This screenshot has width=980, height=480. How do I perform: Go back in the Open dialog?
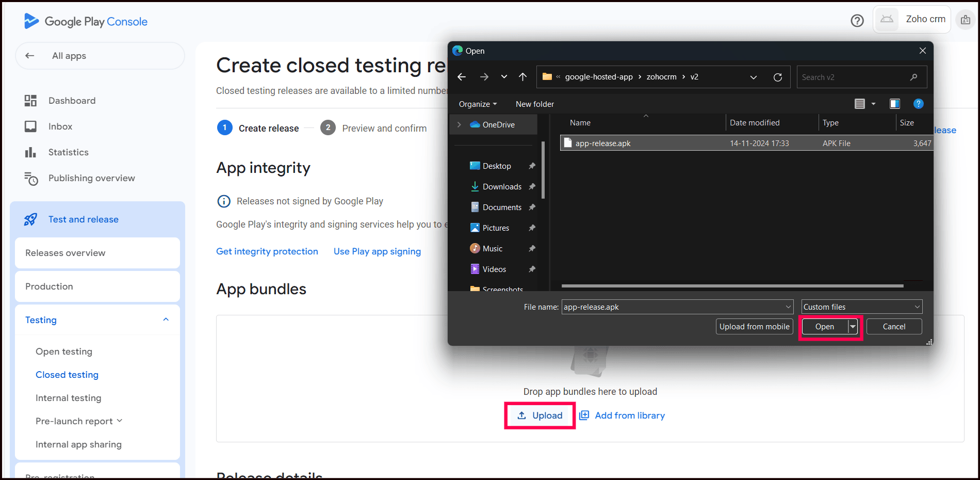(x=462, y=77)
